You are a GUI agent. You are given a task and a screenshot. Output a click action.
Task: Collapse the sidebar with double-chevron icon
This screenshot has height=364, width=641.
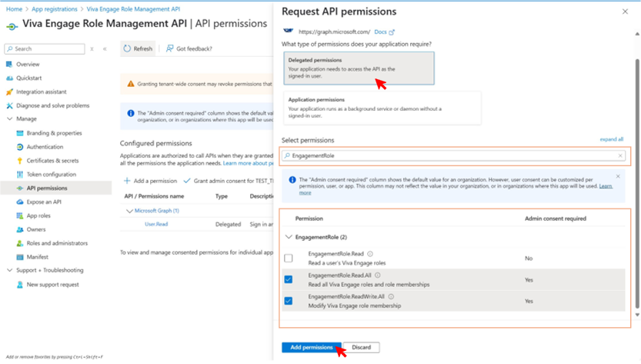(x=105, y=48)
